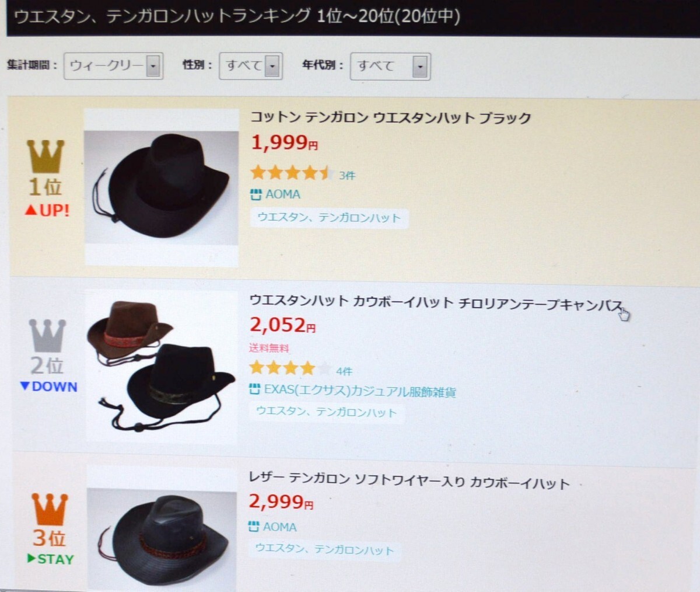Click the ウエスタン、テンガロンハット category tag under rank 2
Screen dimensions: 700x592
[327, 412]
